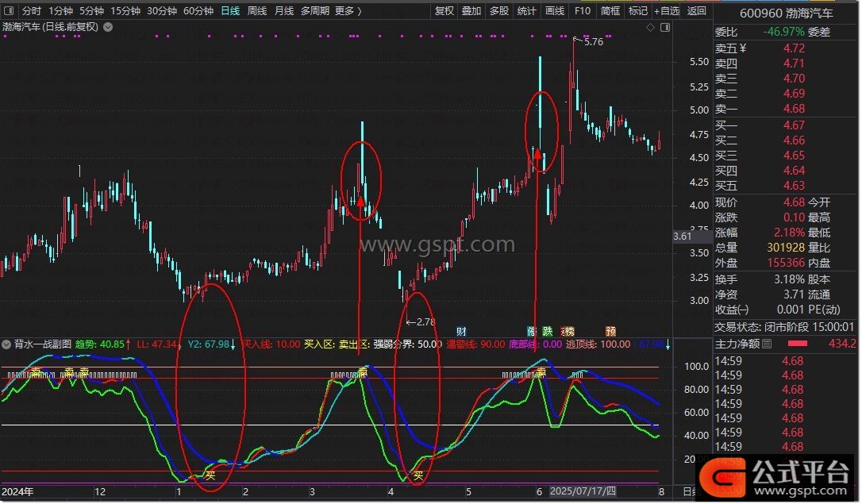Click the 买一 price 4.67
The height and width of the screenshot is (504, 862).
click(794, 125)
